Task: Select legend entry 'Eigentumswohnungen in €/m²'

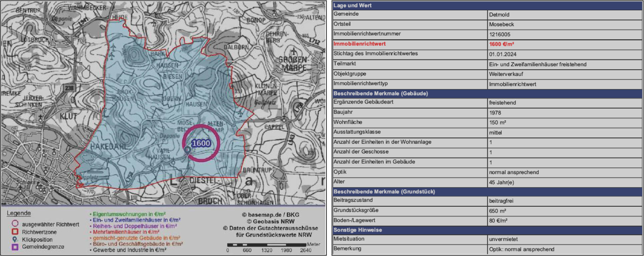Action: (129, 214)
